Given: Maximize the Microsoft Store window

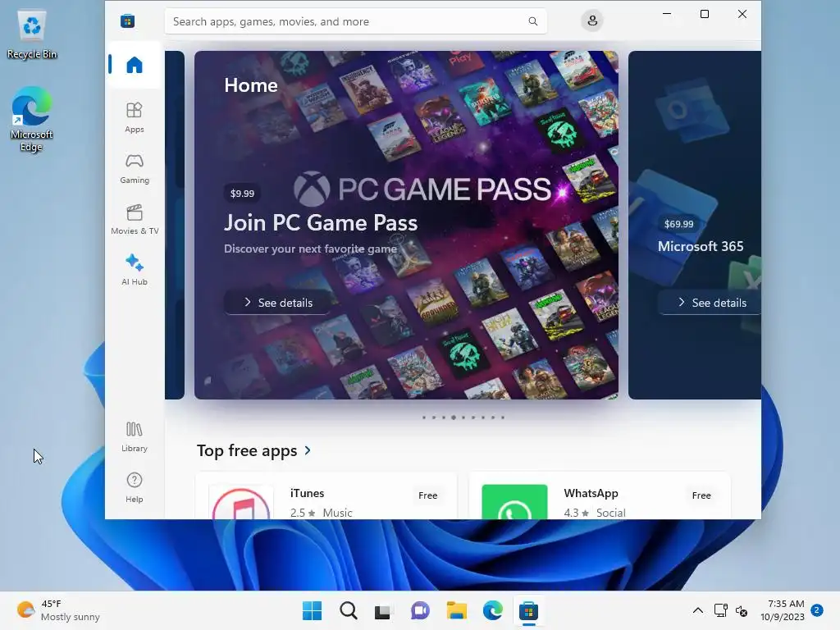Looking at the screenshot, I should click(705, 14).
